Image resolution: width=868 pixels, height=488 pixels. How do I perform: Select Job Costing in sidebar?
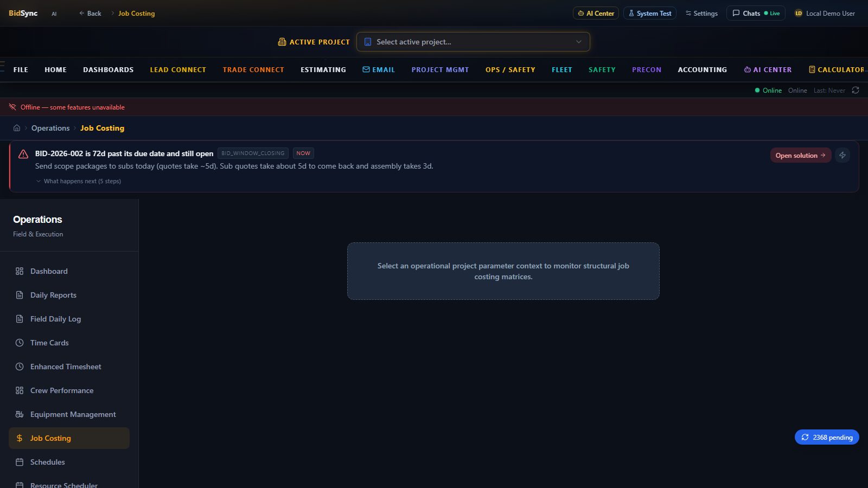[x=69, y=438]
